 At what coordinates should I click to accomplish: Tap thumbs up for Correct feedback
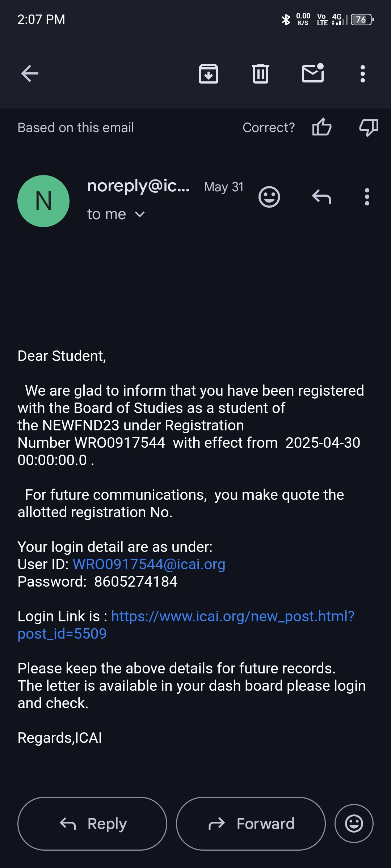(322, 127)
